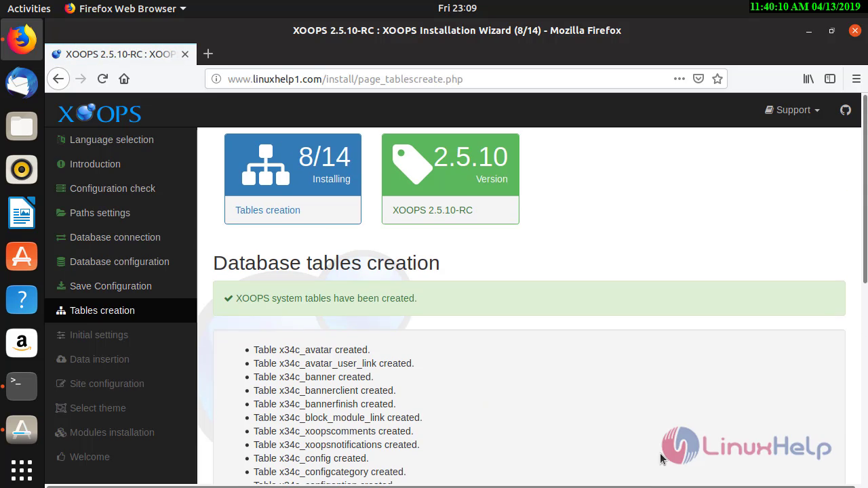The image size is (868, 488).
Task: Select the Data insertion step
Action: (x=121, y=359)
